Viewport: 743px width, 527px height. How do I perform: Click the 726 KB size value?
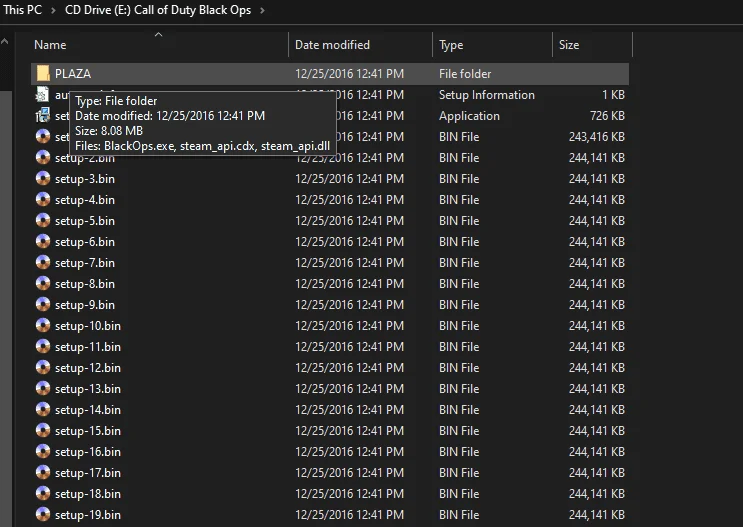pyautogui.click(x=607, y=116)
